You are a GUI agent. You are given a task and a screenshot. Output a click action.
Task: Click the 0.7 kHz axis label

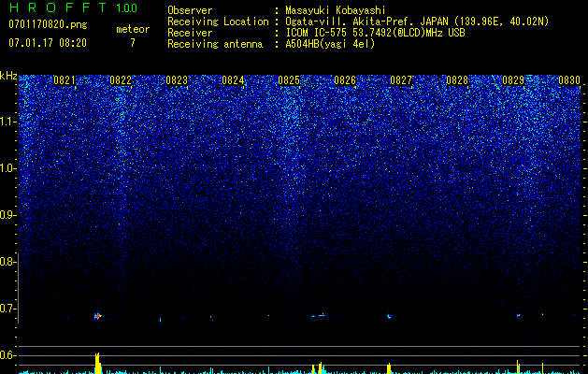click(x=8, y=309)
